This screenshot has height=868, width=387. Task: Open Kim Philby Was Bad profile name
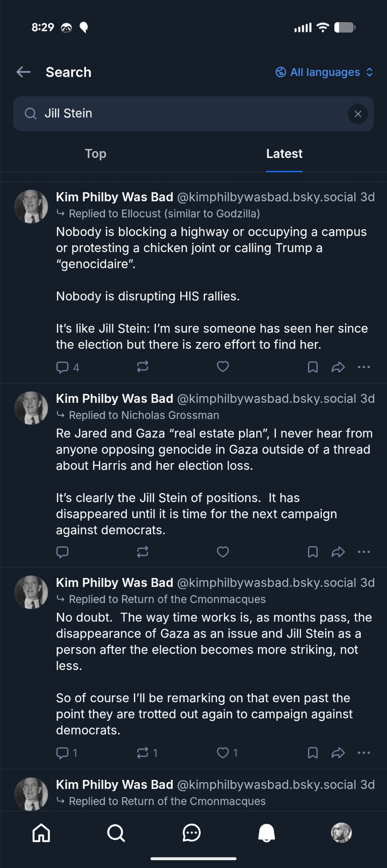pos(115,197)
